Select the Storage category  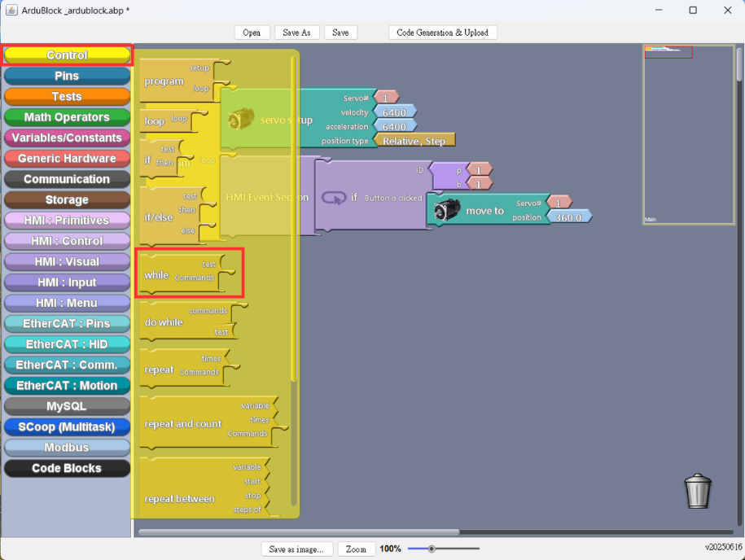[x=67, y=200]
